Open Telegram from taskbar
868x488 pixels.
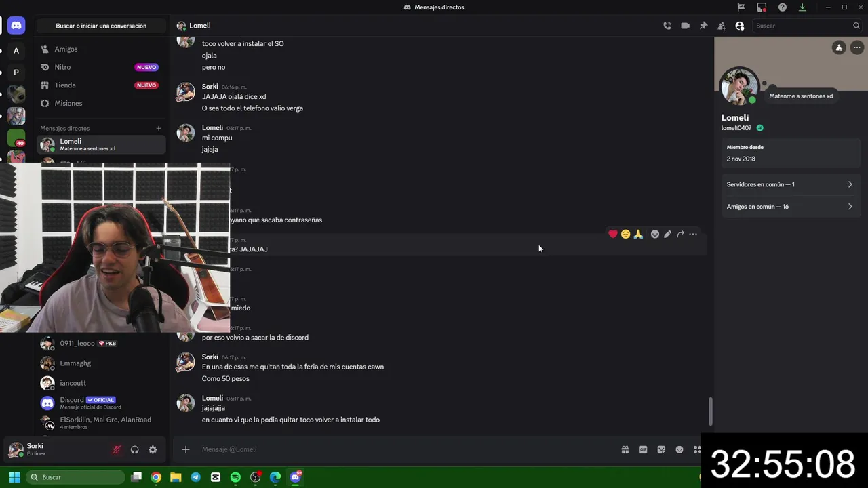[x=196, y=477]
